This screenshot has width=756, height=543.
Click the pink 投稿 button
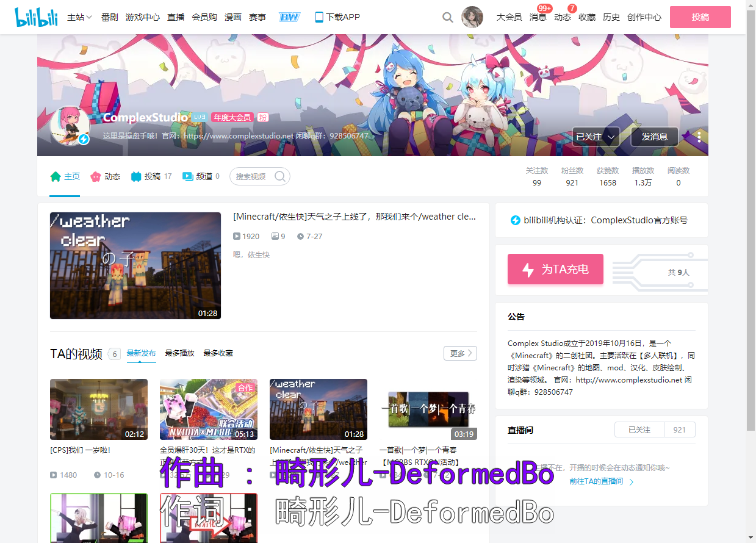pyautogui.click(x=700, y=17)
